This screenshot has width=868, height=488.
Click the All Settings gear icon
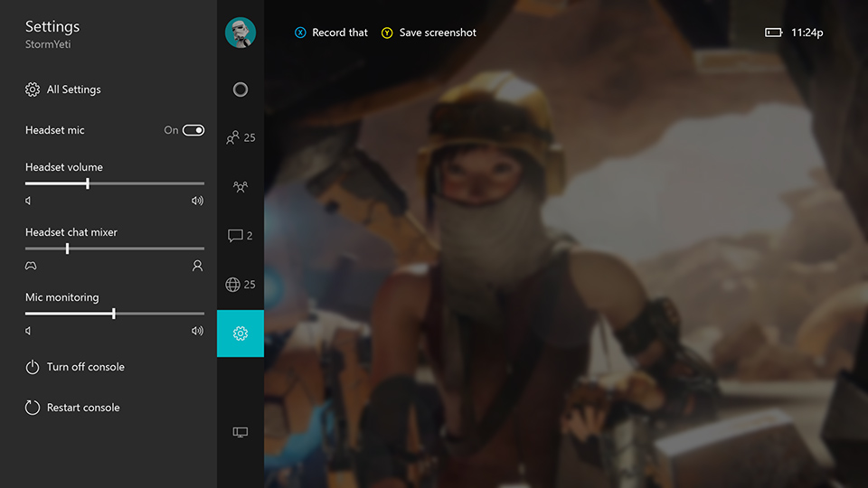click(x=33, y=89)
